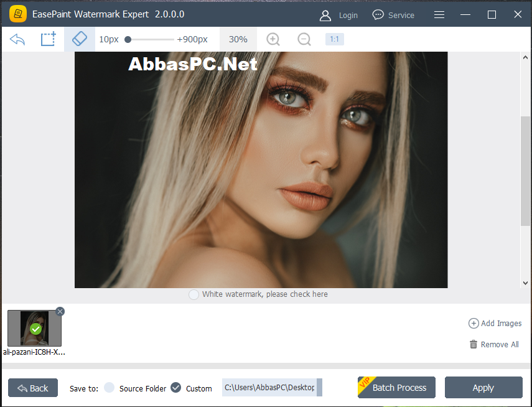Click the Remove All trash icon
Viewport: 532px width, 407px height.
pos(474,344)
